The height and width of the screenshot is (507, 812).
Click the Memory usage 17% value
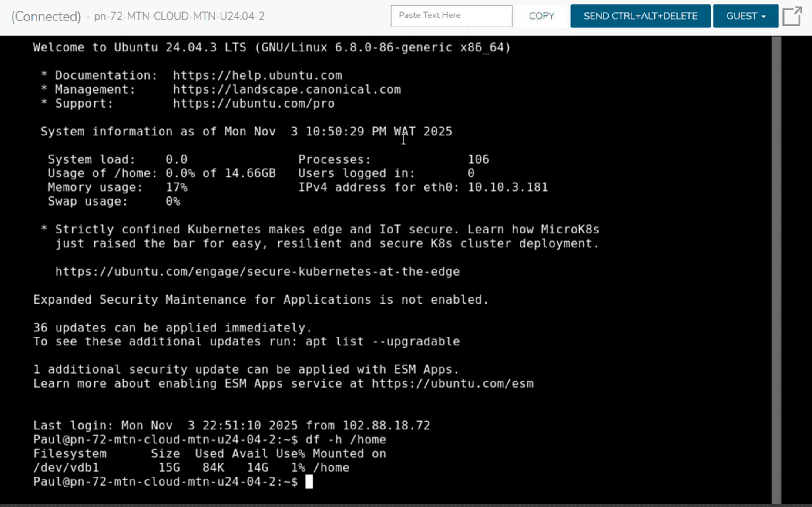click(x=176, y=187)
